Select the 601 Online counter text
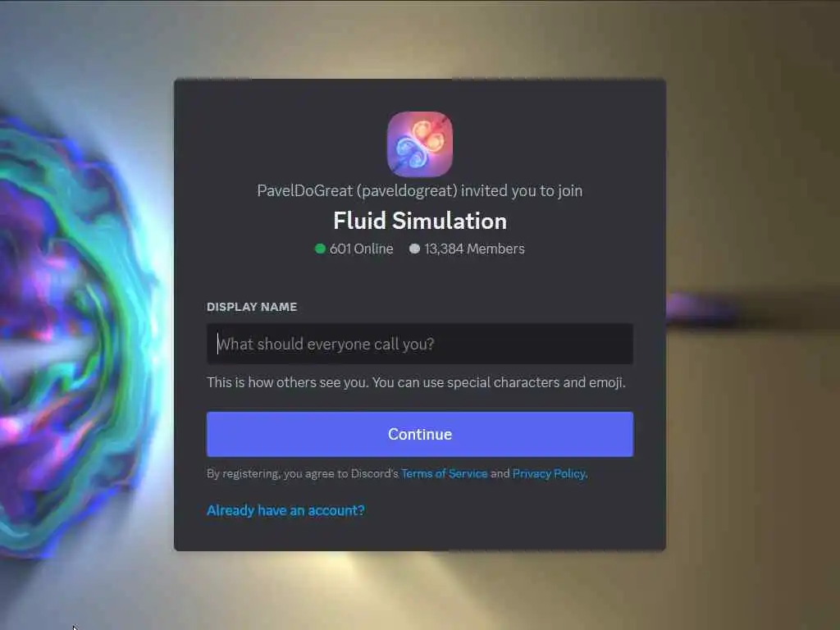840x630 pixels. [x=361, y=249]
